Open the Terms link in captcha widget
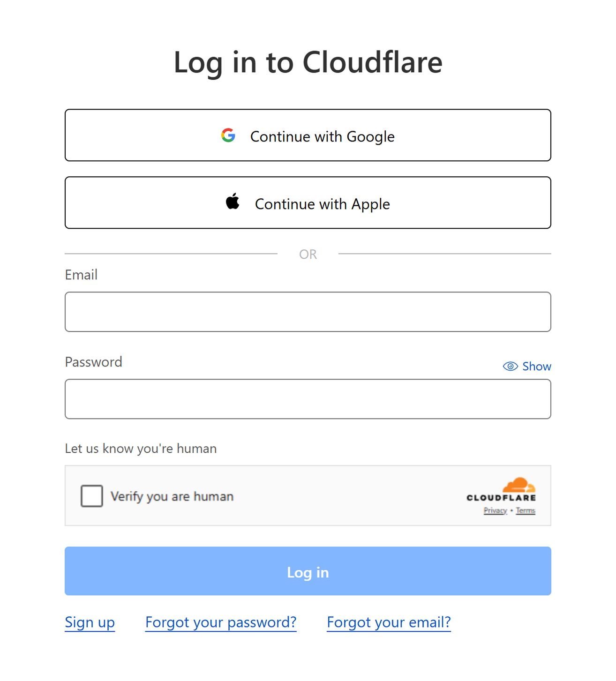This screenshot has height=681, width=616. pos(526,511)
